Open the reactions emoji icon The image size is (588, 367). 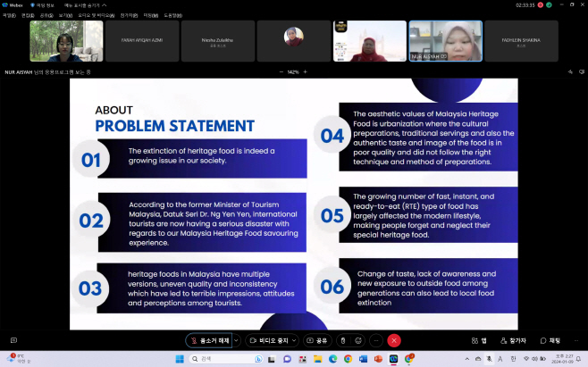(358, 340)
